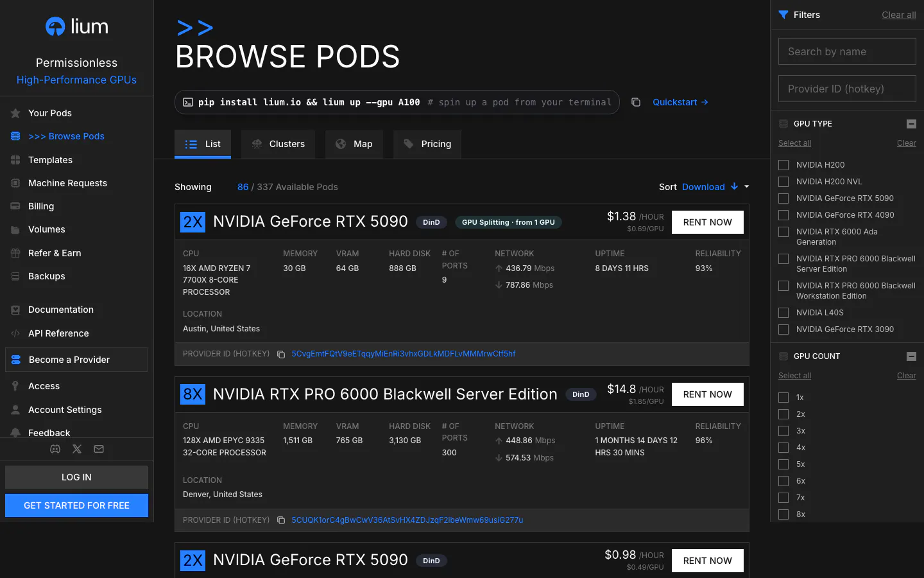Copy provider ID starting with 5CUQK1or
The height and width of the screenshot is (578, 924).
point(281,520)
